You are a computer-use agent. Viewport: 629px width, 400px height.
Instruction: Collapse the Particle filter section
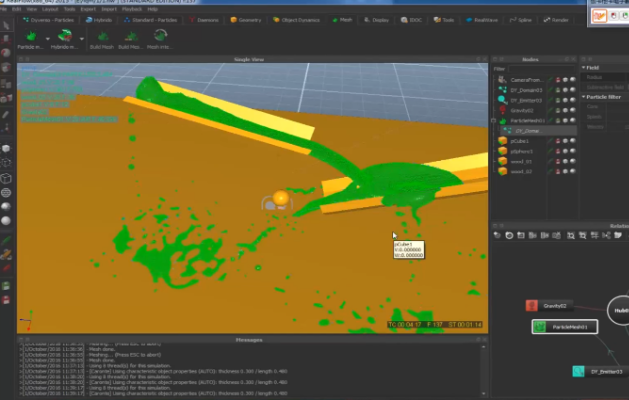[584, 97]
